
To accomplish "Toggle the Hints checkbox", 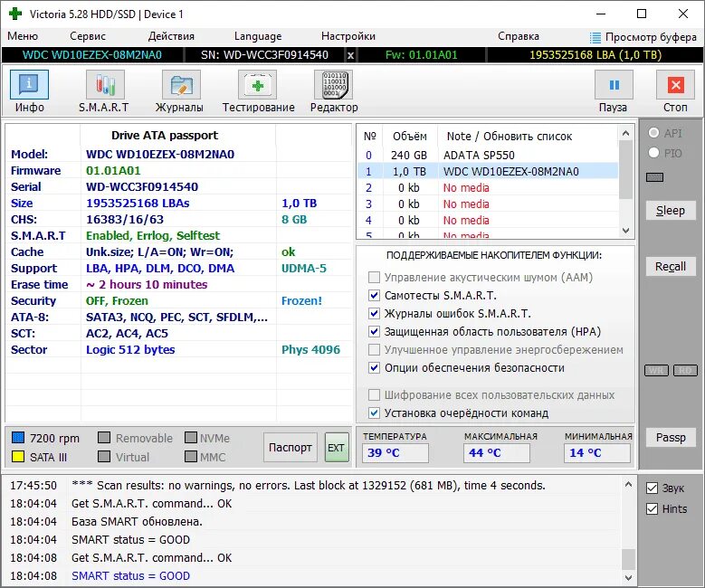I will (x=652, y=509).
